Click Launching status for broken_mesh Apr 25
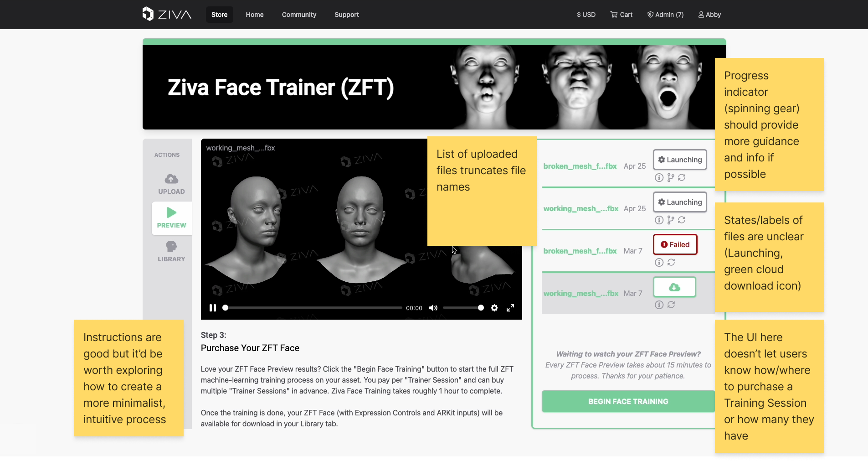 680,160
